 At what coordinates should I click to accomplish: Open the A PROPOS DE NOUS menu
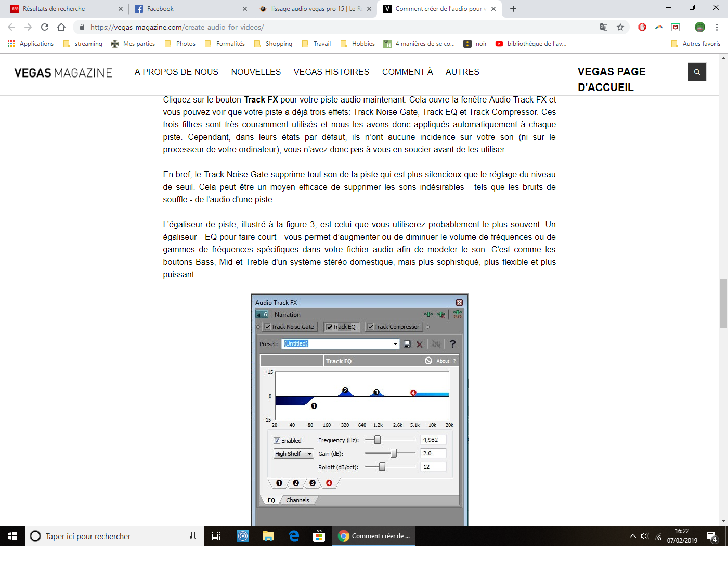pos(176,72)
